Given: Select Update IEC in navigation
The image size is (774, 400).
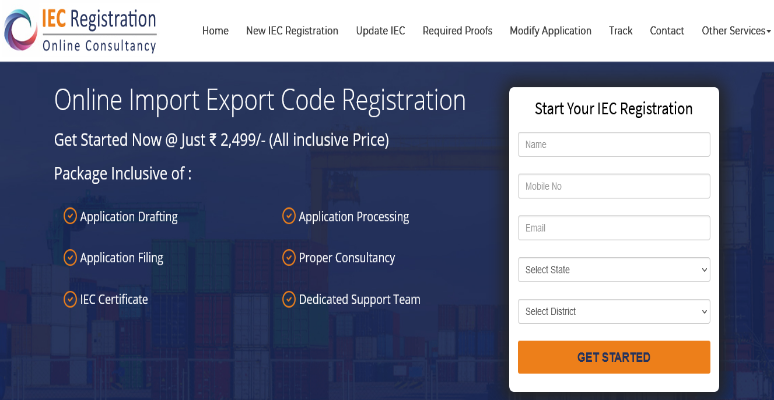Looking at the screenshot, I should [x=381, y=31].
